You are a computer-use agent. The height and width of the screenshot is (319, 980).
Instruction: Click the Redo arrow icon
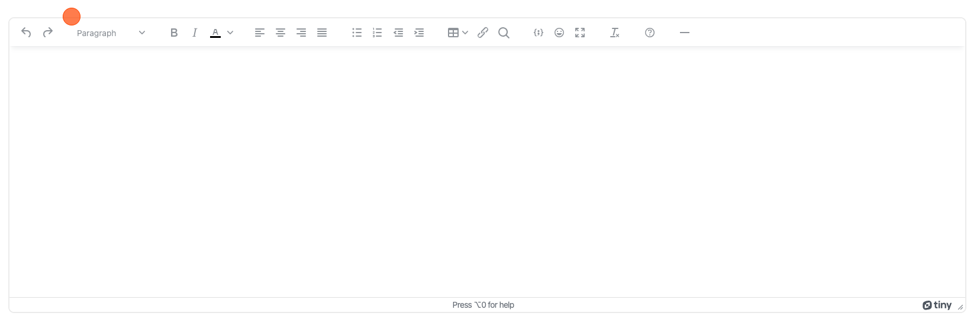[x=48, y=33]
